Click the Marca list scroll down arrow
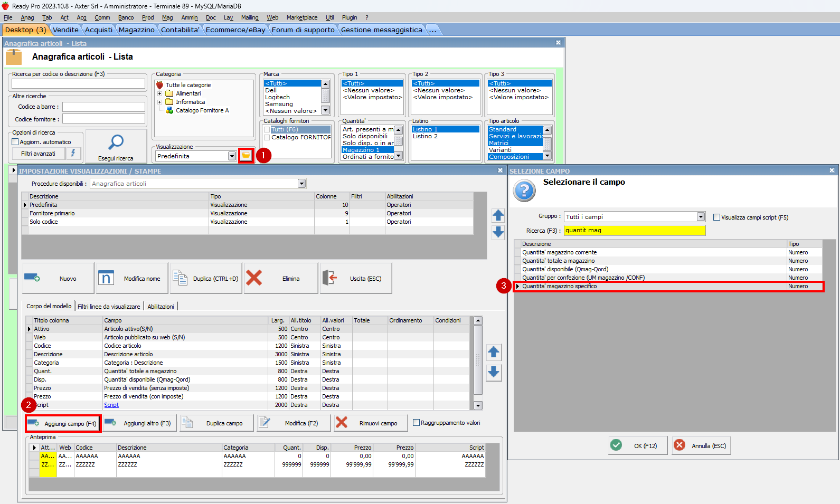The height and width of the screenshot is (504, 840). 325,110
